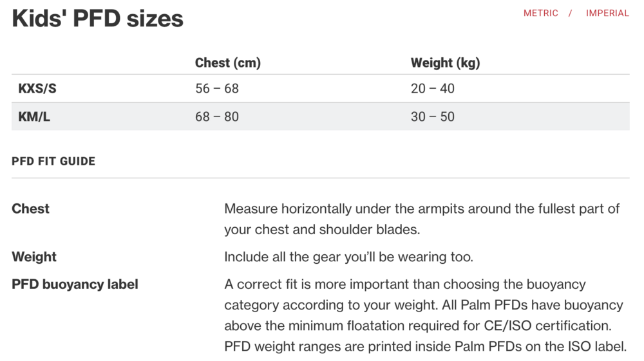
Task: Click the bold Chest term in fit guide
Action: click(30, 209)
